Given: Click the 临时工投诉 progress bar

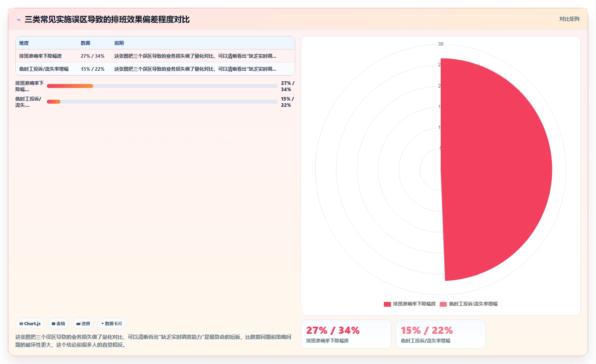Looking at the screenshot, I should [x=162, y=102].
